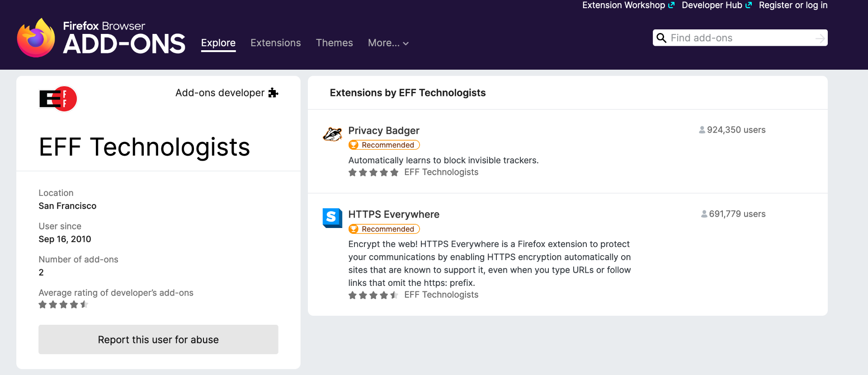
Task: Click the search magnifier icon
Action: [x=661, y=38]
